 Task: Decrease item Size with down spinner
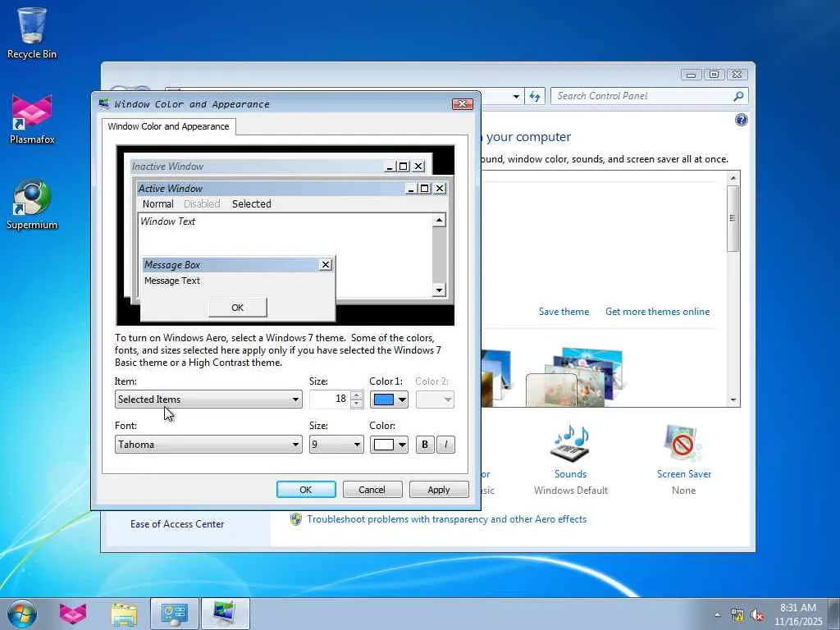[357, 404]
